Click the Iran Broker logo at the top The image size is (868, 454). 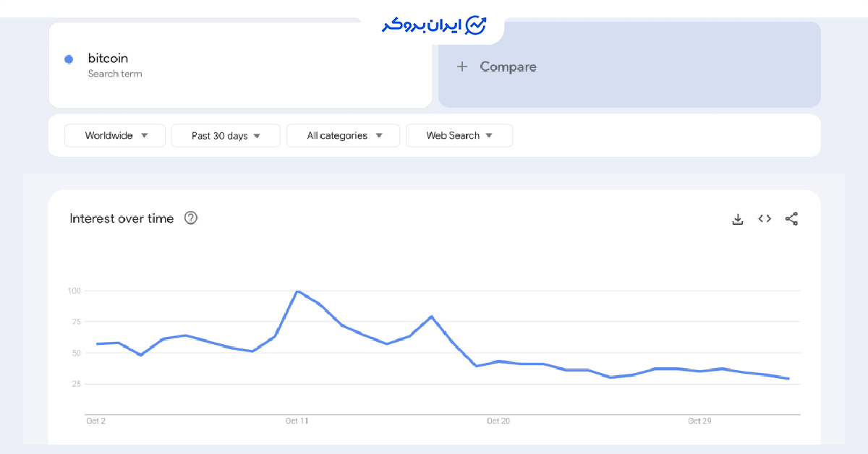click(433, 24)
